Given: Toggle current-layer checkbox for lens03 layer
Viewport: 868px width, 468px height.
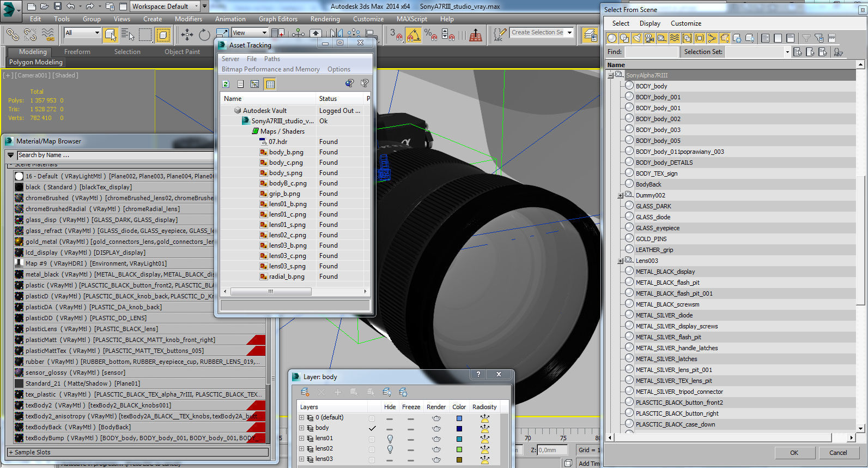Looking at the screenshot, I should click(x=372, y=459).
